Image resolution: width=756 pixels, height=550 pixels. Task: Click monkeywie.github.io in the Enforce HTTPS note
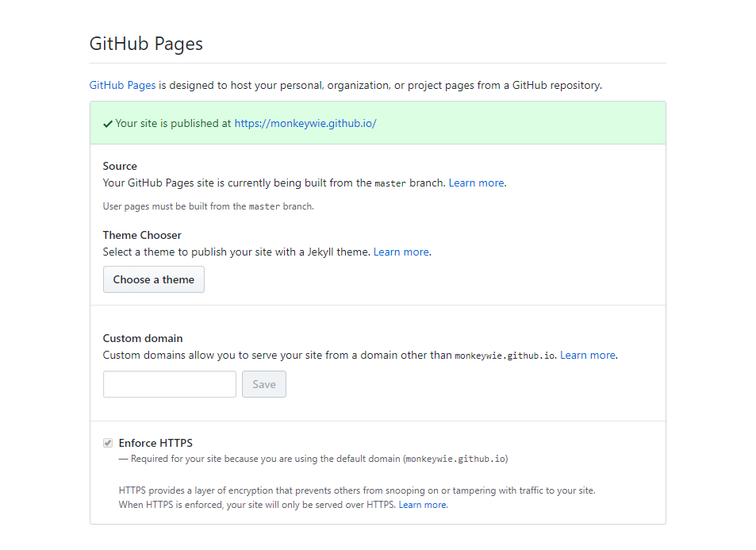point(455,459)
